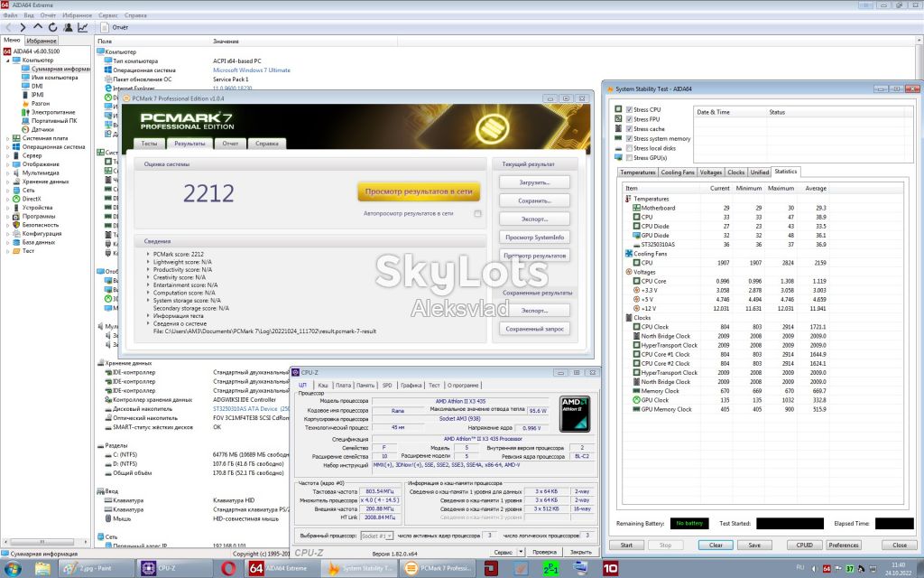This screenshot has height=578, width=924.
Task: Click Просмотр результатов в сети button
Action: [x=419, y=191]
